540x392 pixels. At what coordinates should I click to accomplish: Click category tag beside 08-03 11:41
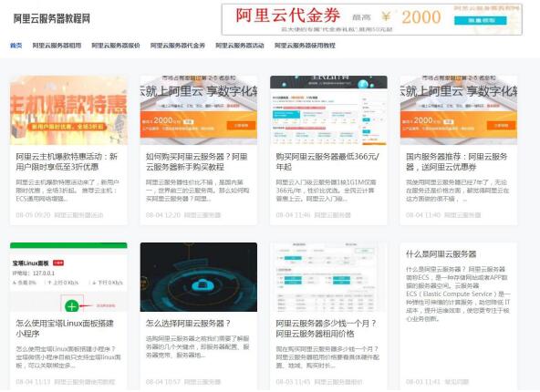457,382
